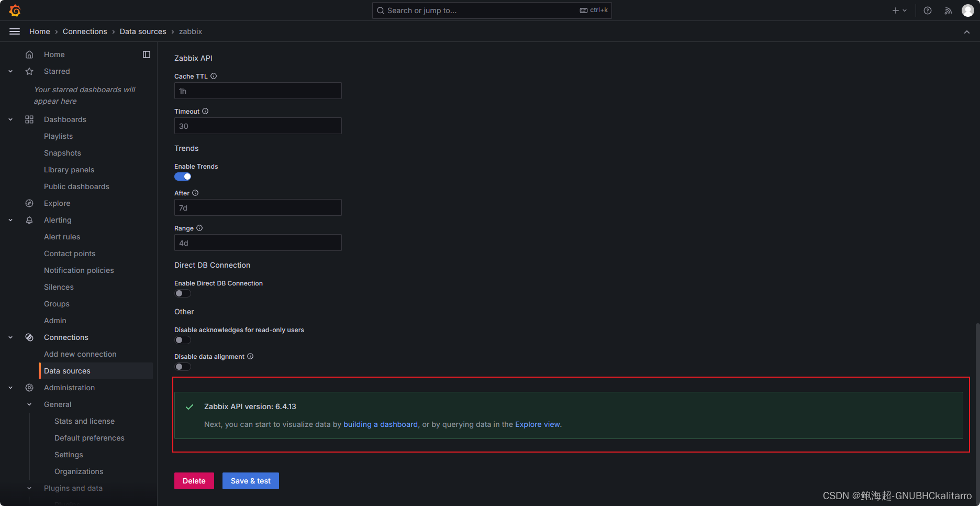Open the help question mark icon
The height and width of the screenshot is (506, 980).
coord(928,10)
